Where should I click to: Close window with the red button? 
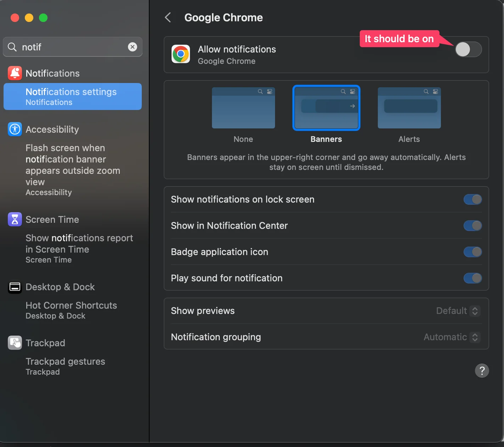15,18
